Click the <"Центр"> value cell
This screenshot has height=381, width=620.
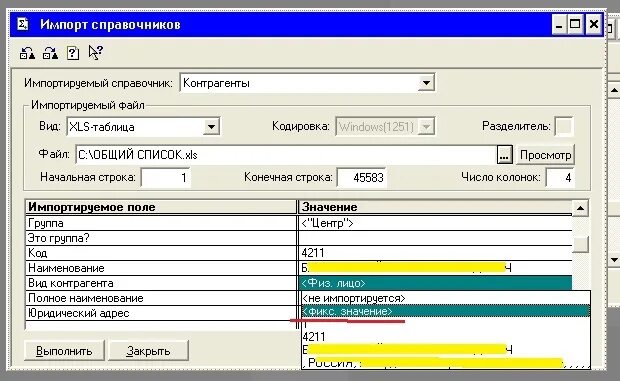click(435, 223)
